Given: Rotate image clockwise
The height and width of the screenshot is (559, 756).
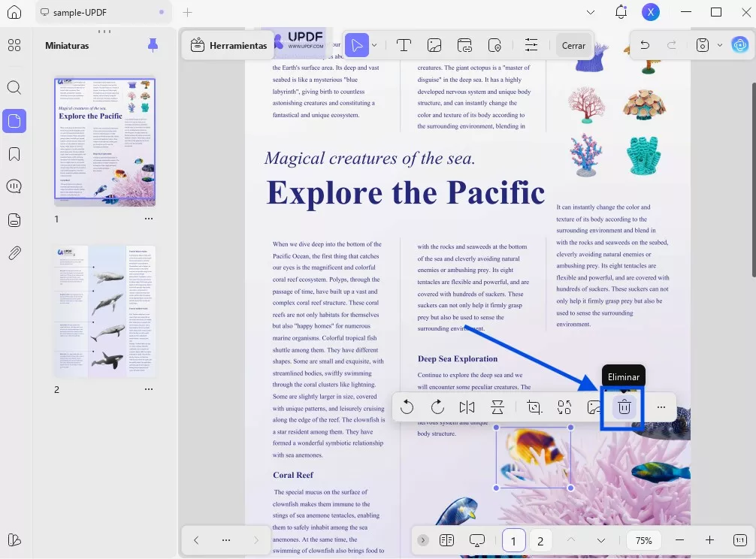Looking at the screenshot, I should coord(437,407).
